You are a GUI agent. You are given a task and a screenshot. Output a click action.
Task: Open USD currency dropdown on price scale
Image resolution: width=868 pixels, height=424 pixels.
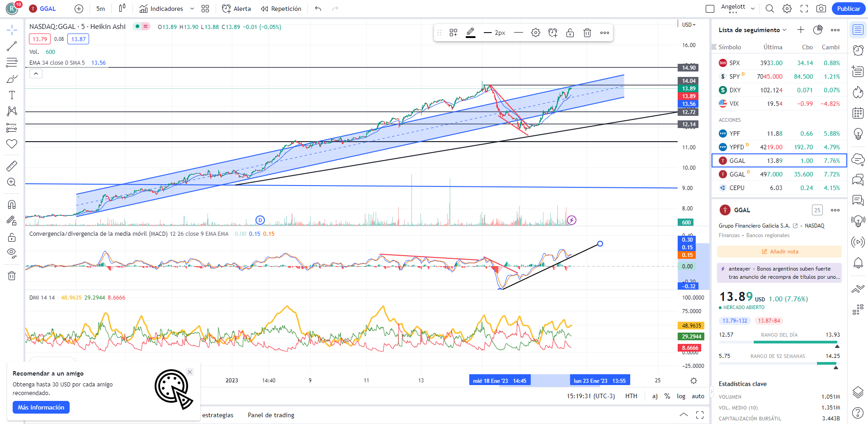click(689, 25)
